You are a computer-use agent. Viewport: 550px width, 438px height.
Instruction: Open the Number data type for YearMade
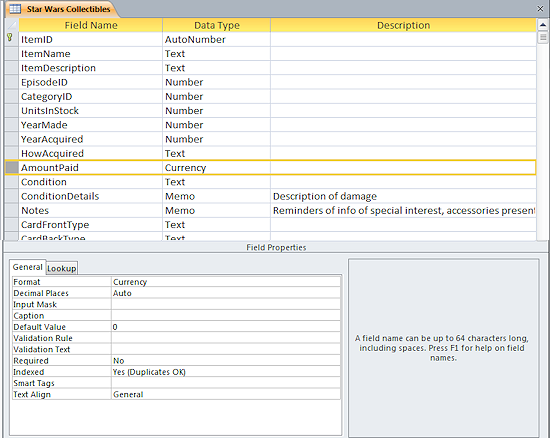(216, 125)
